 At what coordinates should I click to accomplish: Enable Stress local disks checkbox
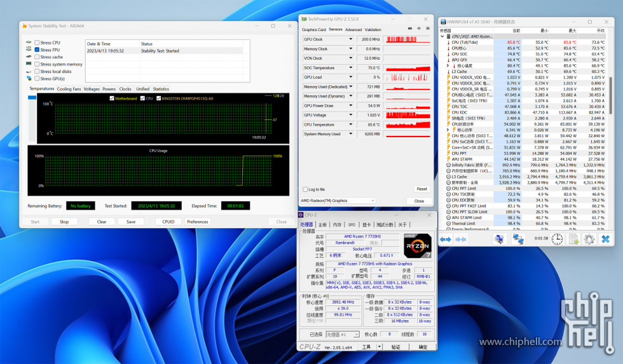point(37,71)
